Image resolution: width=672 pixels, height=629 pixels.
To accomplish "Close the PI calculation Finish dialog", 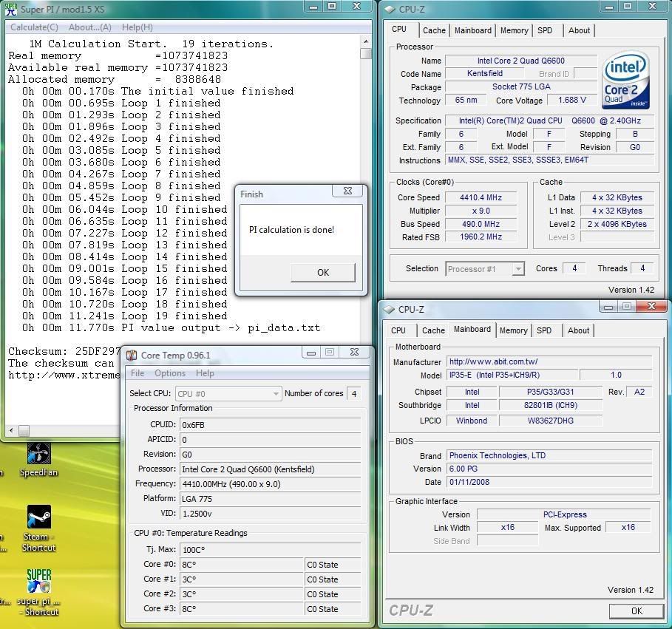I will (347, 191).
